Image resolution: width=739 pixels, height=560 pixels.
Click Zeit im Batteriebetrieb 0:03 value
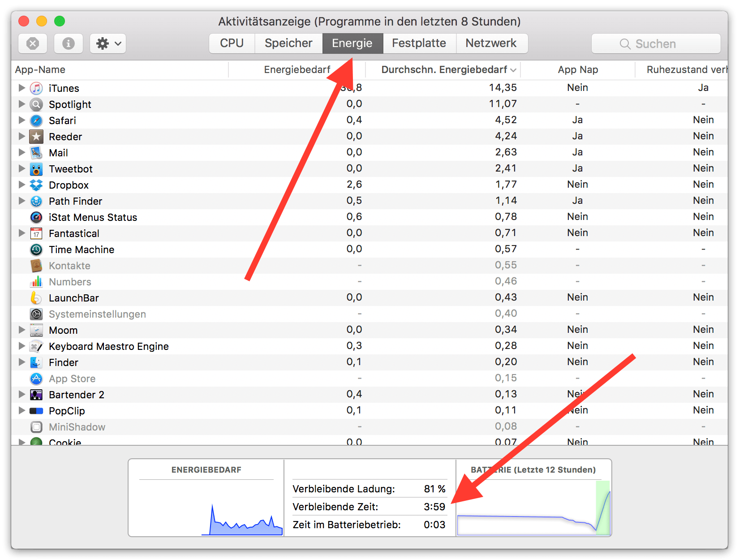click(434, 525)
